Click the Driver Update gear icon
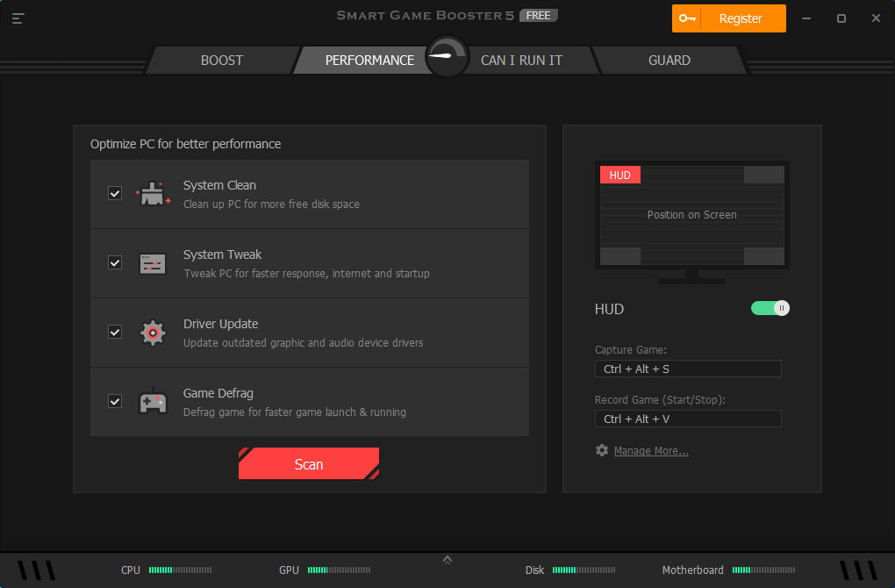 tap(153, 332)
